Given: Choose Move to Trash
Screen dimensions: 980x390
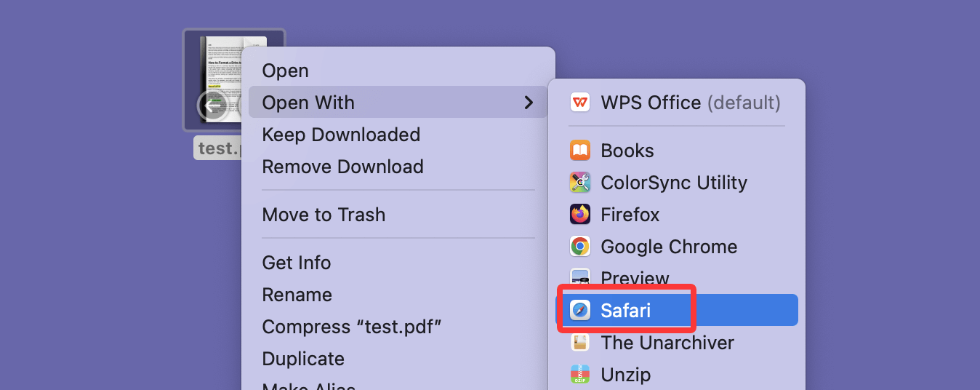Looking at the screenshot, I should [398, 215].
